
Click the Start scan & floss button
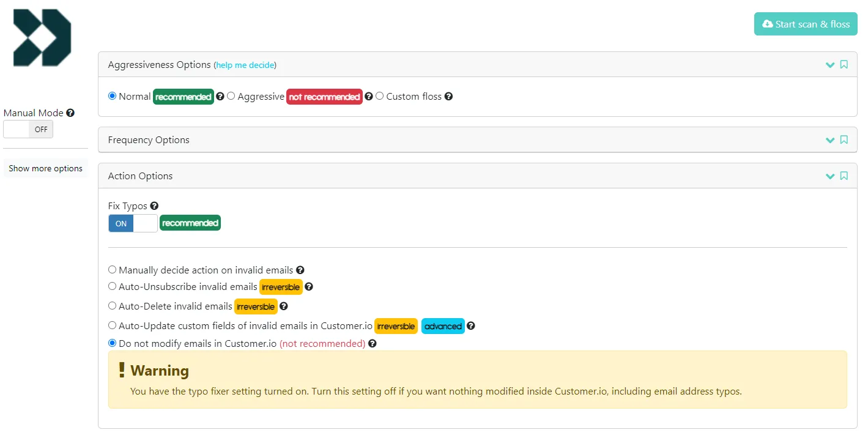point(806,24)
